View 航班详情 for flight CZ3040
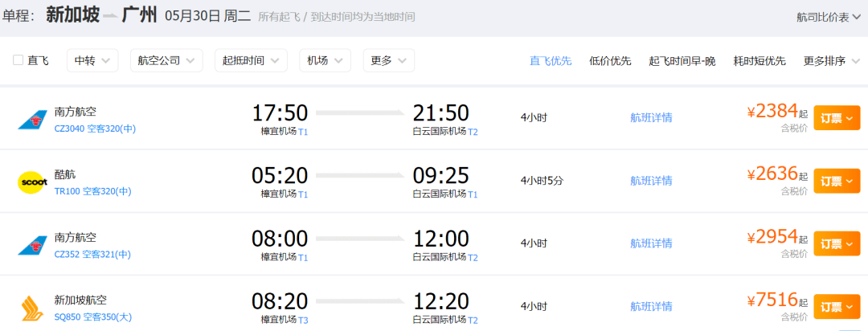The height and width of the screenshot is (331, 868). point(651,117)
